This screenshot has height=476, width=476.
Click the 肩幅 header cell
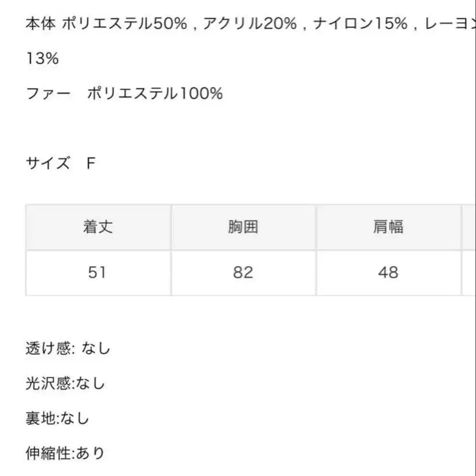pos(388,227)
